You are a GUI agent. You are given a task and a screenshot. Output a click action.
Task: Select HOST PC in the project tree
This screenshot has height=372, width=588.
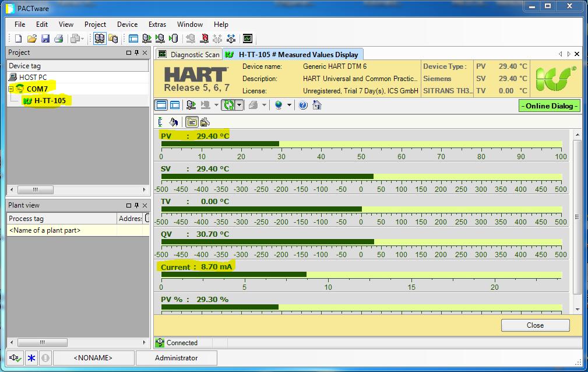click(33, 78)
